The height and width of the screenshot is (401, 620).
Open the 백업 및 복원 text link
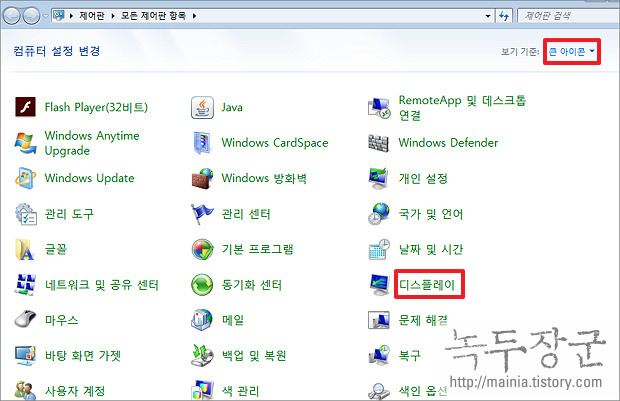coord(254,356)
